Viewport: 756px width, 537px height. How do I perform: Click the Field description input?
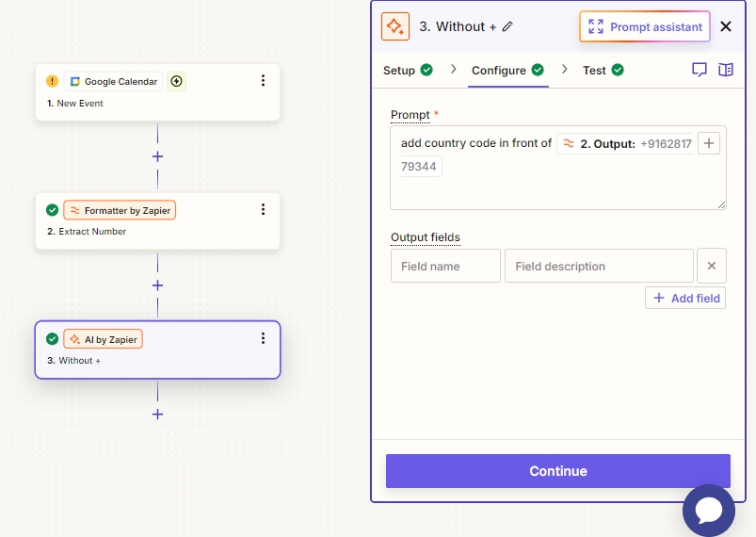pyautogui.click(x=599, y=266)
